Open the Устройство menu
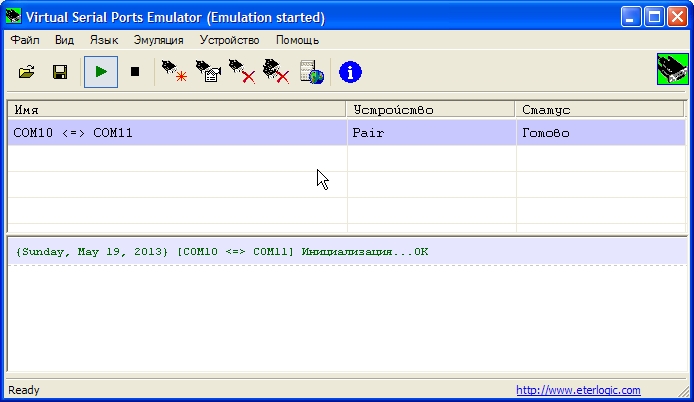 229,40
